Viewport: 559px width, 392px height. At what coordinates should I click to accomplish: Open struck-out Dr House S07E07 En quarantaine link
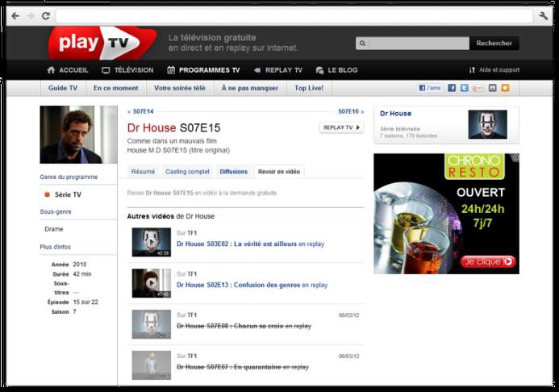point(243,367)
